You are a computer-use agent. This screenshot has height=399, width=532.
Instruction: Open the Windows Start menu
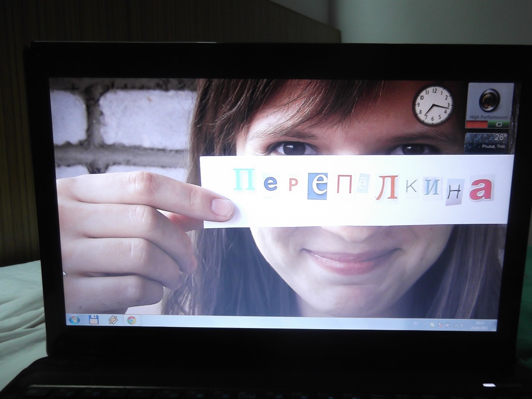(x=74, y=320)
